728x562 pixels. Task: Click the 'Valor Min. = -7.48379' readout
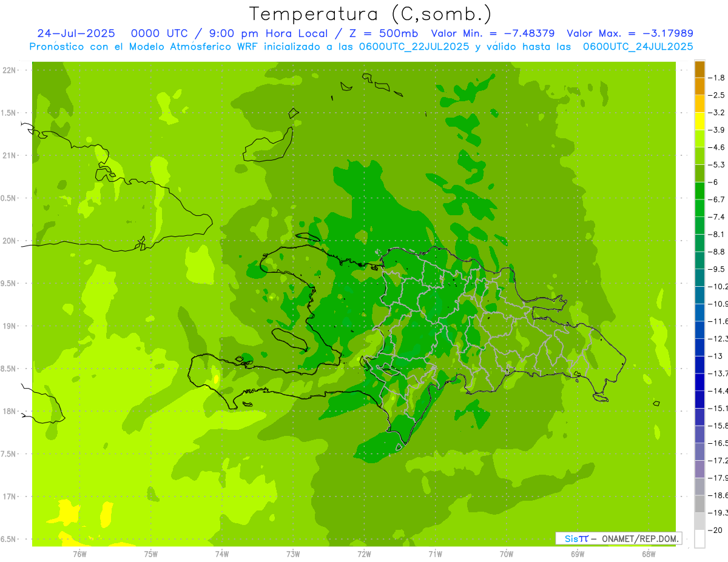[x=493, y=33]
